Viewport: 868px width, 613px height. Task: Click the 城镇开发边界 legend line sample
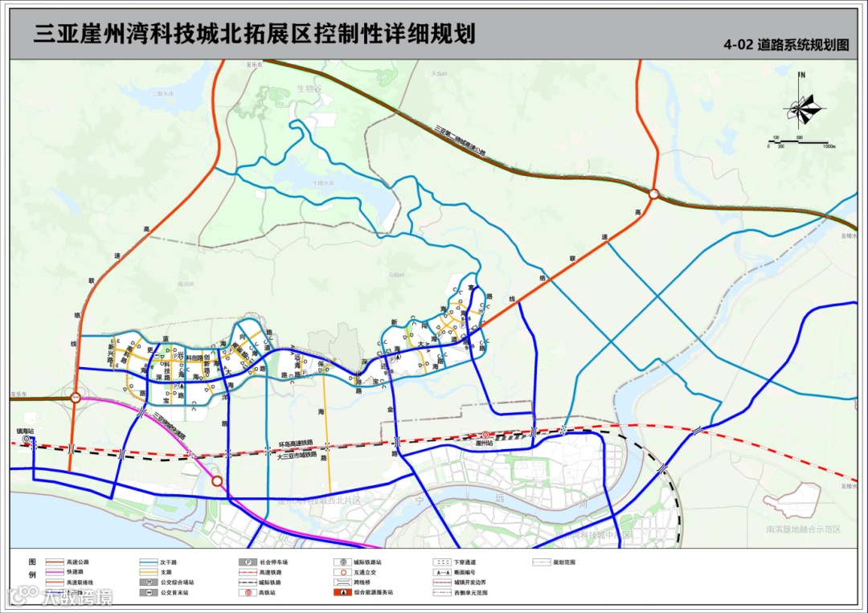[441, 582]
